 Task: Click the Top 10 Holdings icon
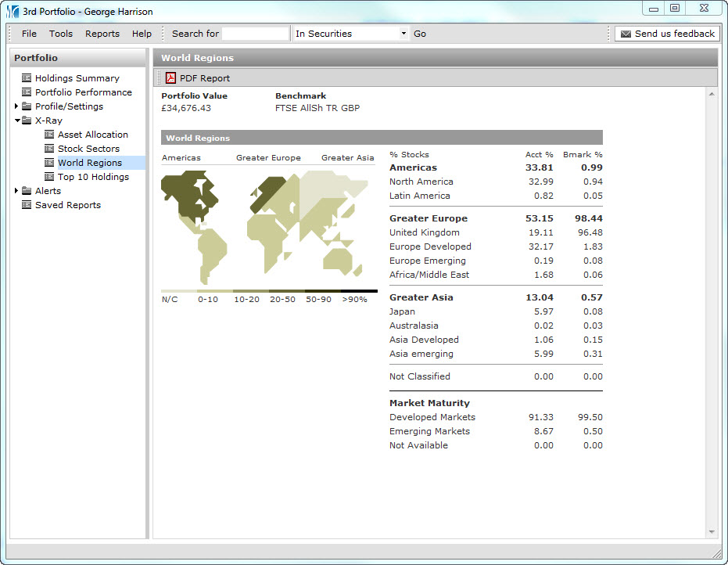click(49, 177)
